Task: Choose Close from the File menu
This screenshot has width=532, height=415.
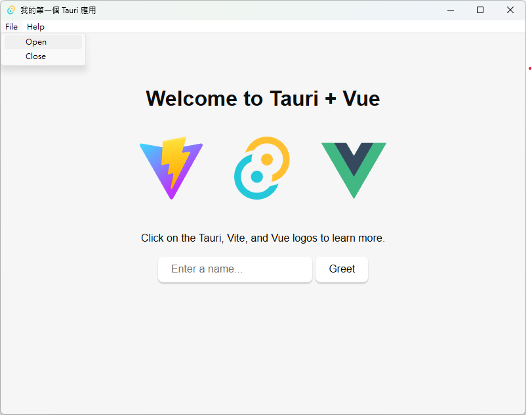Action: [x=43, y=56]
